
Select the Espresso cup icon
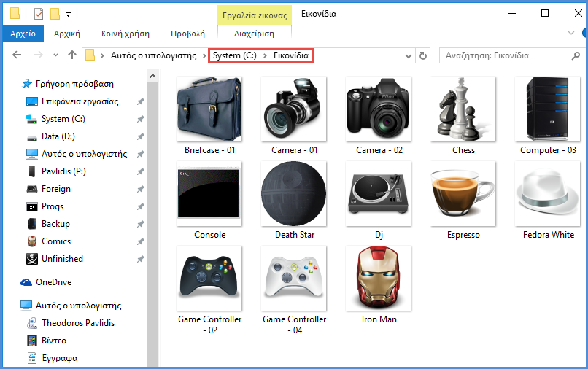coord(463,194)
